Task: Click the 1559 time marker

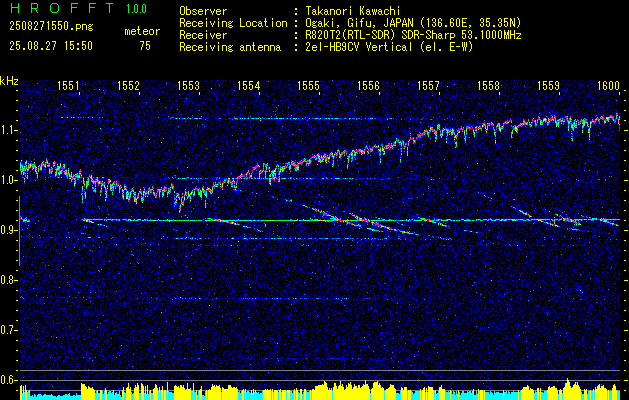Action: click(x=548, y=85)
